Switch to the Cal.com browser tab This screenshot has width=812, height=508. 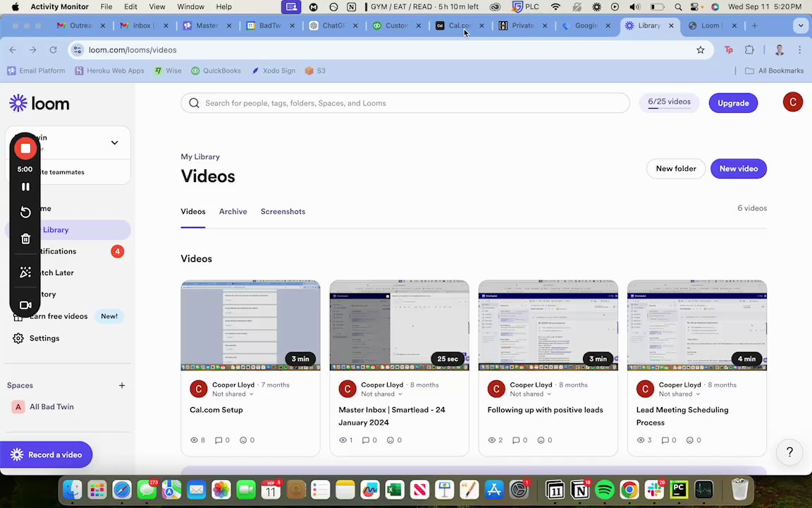point(460,25)
